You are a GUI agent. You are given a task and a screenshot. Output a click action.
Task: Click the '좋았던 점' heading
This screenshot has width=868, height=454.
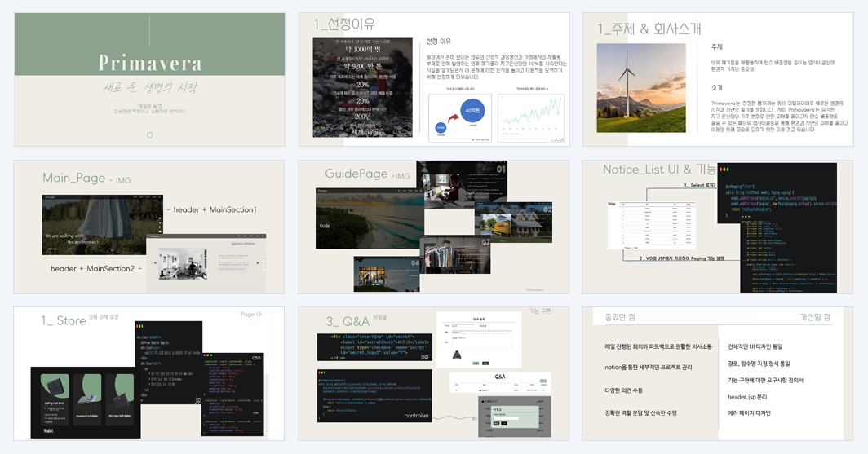pos(620,317)
